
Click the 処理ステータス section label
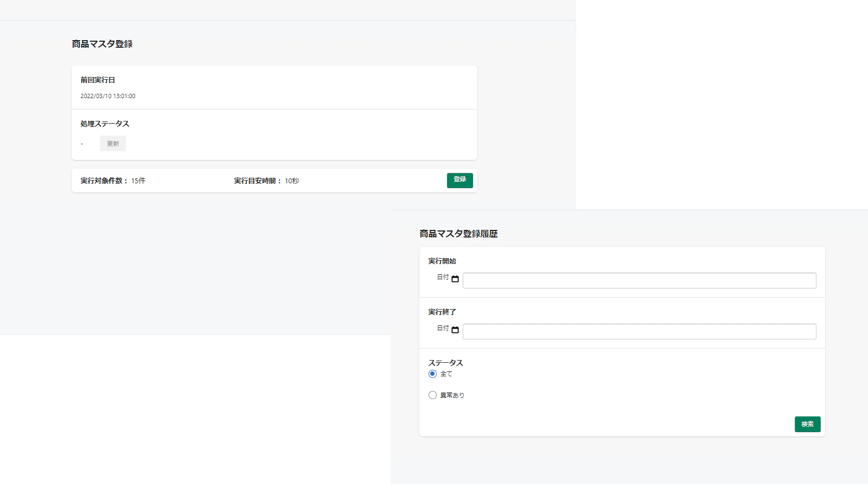(x=105, y=124)
